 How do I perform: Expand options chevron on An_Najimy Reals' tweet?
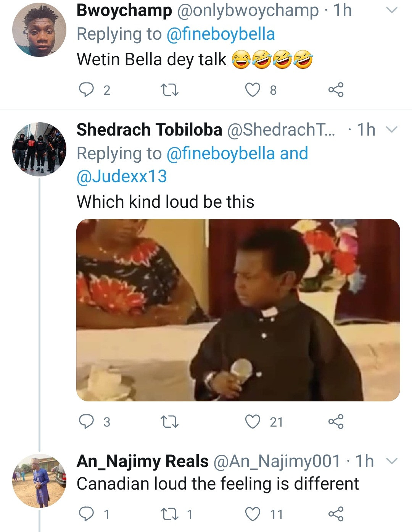(392, 461)
